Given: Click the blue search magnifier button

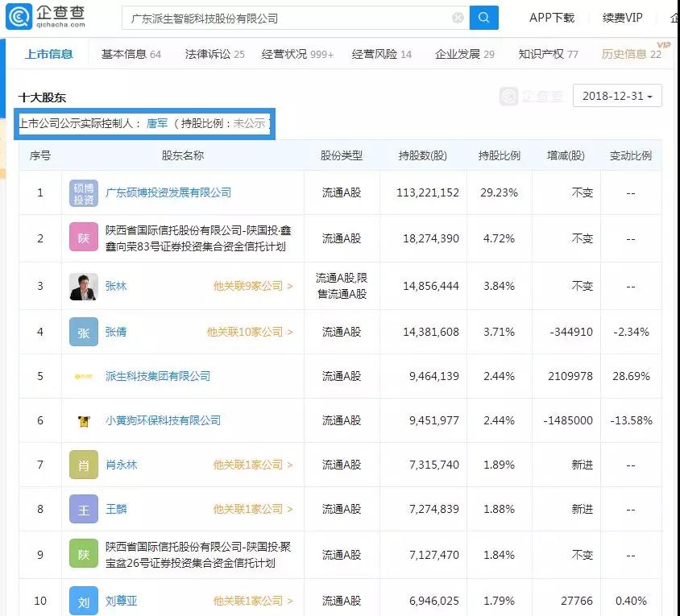Looking at the screenshot, I should [x=484, y=18].
